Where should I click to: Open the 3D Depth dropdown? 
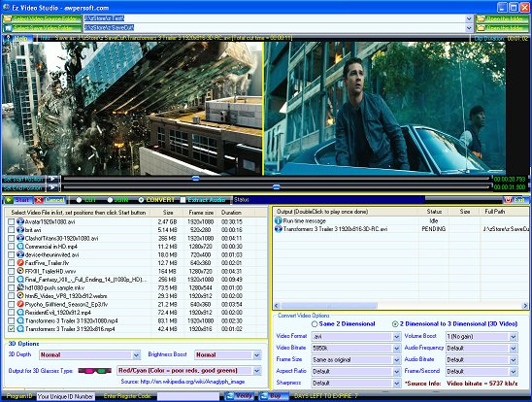tap(136, 354)
